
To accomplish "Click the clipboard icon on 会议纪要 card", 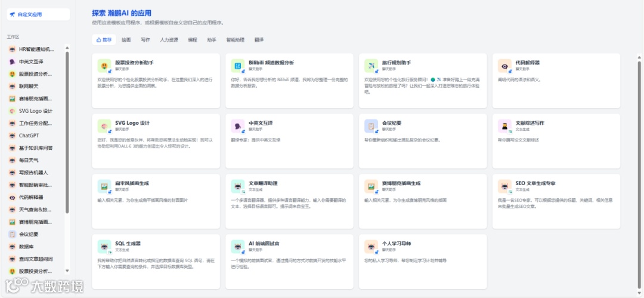I will pyautogui.click(x=371, y=126).
